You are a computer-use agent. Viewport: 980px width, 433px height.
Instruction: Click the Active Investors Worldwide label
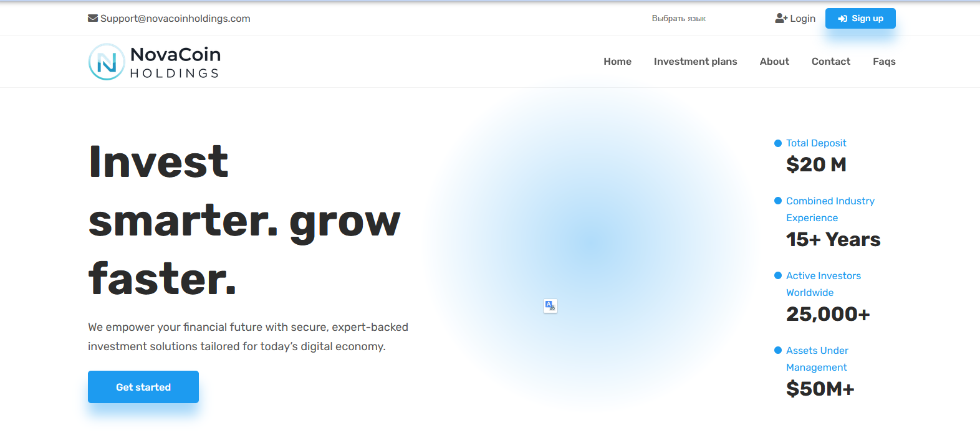point(824,284)
